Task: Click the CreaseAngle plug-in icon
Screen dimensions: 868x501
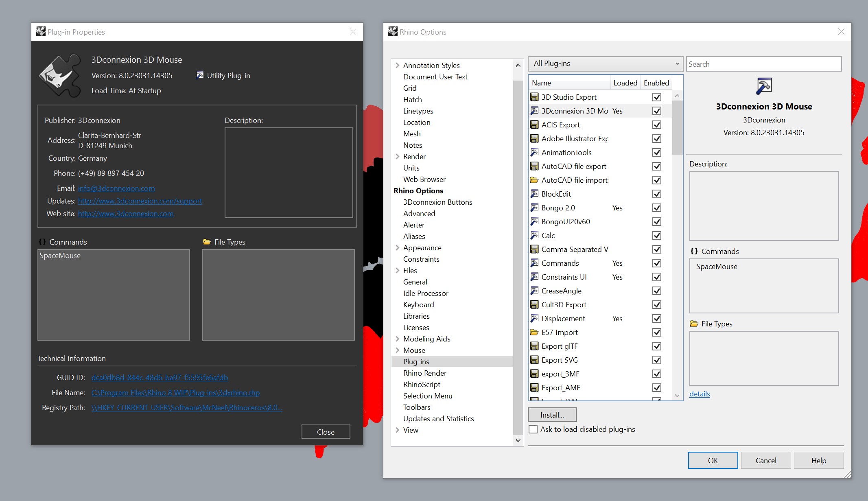Action: pos(534,291)
